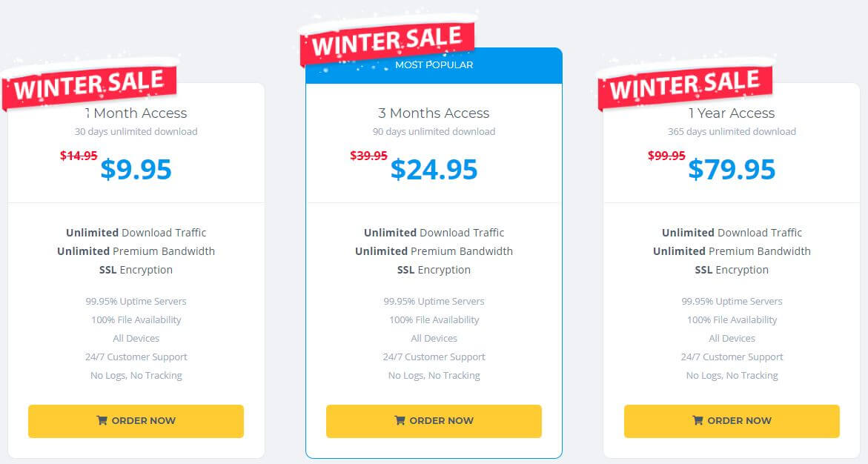
Task: Click the $79.95 sale price
Action: [x=732, y=170]
